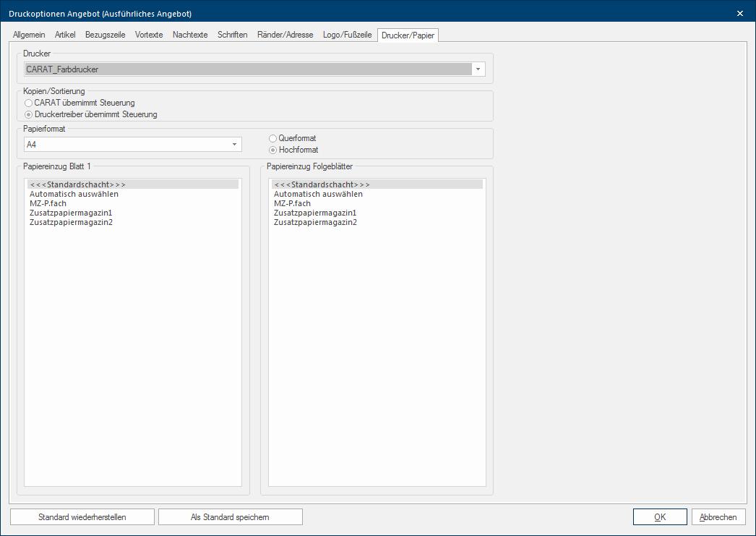756x536 pixels.
Task: Choose Hochformat page orientation
Action: (x=272, y=150)
